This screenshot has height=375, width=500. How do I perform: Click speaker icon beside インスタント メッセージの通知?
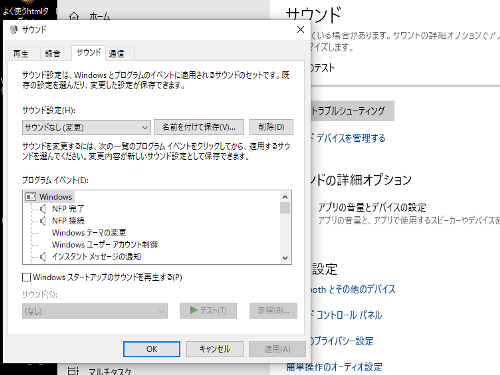pyautogui.click(x=43, y=257)
